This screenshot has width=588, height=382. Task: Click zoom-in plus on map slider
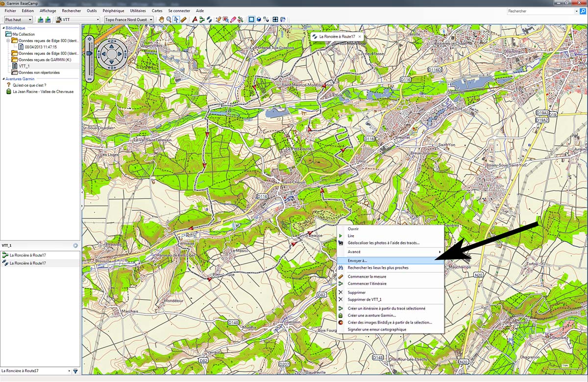pos(89,39)
